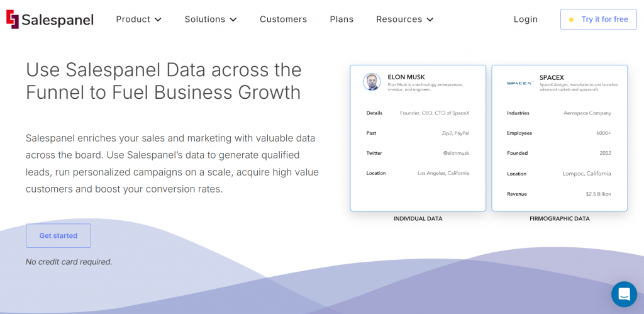Expand the Solutions dropdown menu
644x314 pixels.
pyautogui.click(x=210, y=20)
